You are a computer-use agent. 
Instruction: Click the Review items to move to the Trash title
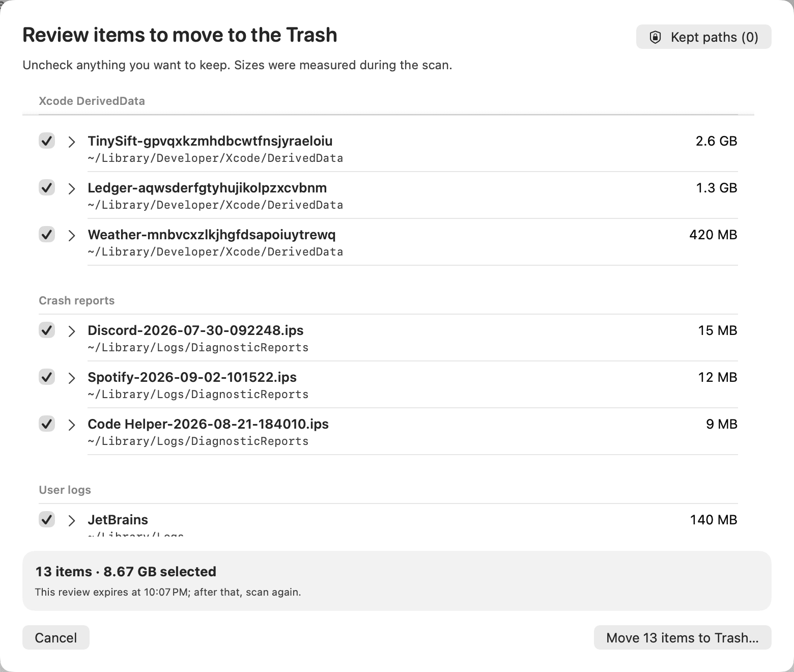coord(180,35)
